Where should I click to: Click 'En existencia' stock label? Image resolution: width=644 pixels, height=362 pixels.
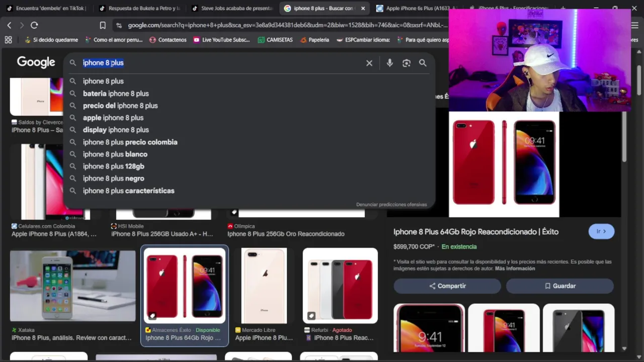pyautogui.click(x=459, y=246)
